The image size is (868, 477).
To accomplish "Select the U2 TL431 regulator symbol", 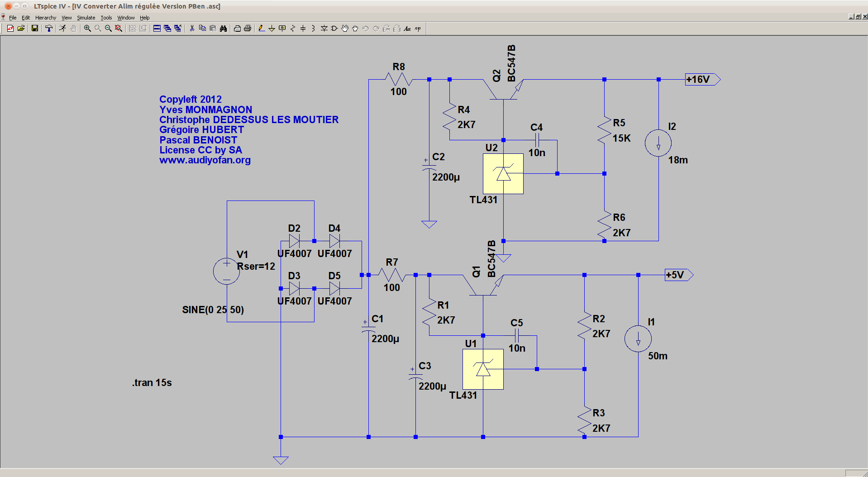I will [503, 174].
